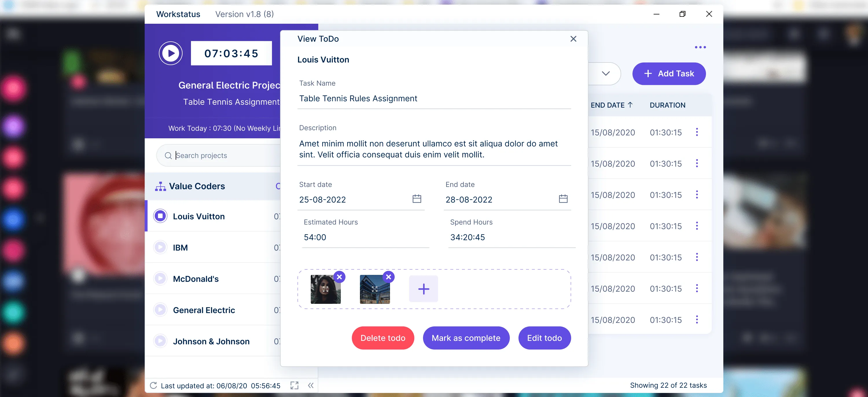Click the Description text area field
The image size is (868, 397).
tap(434, 149)
